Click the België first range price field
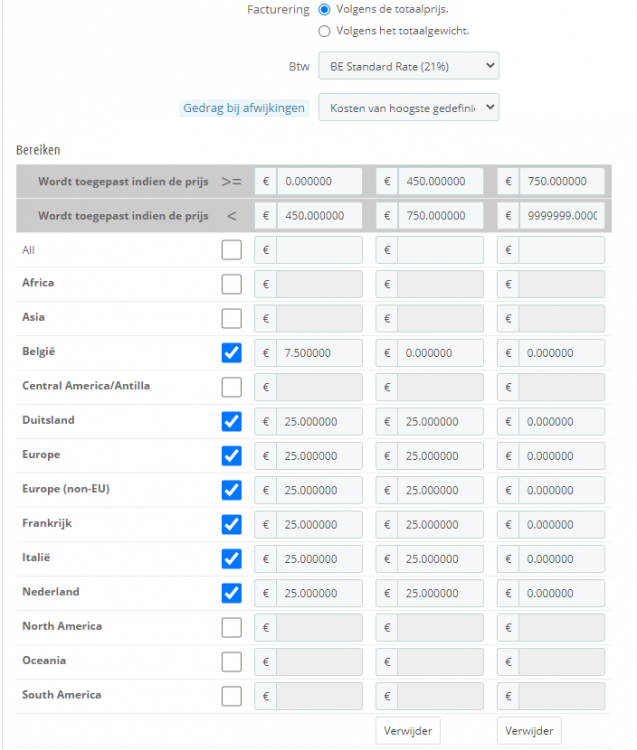Image resolution: width=637 pixels, height=750 pixels. [319, 353]
